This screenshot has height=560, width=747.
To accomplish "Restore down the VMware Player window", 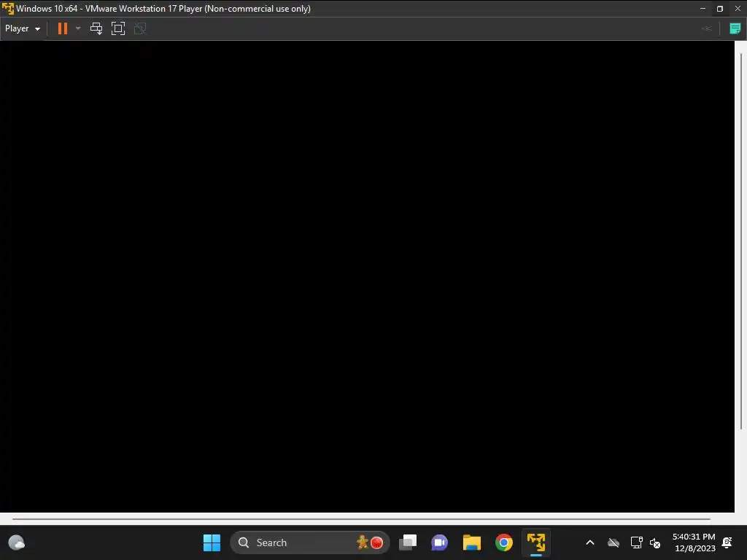I will (720, 9).
